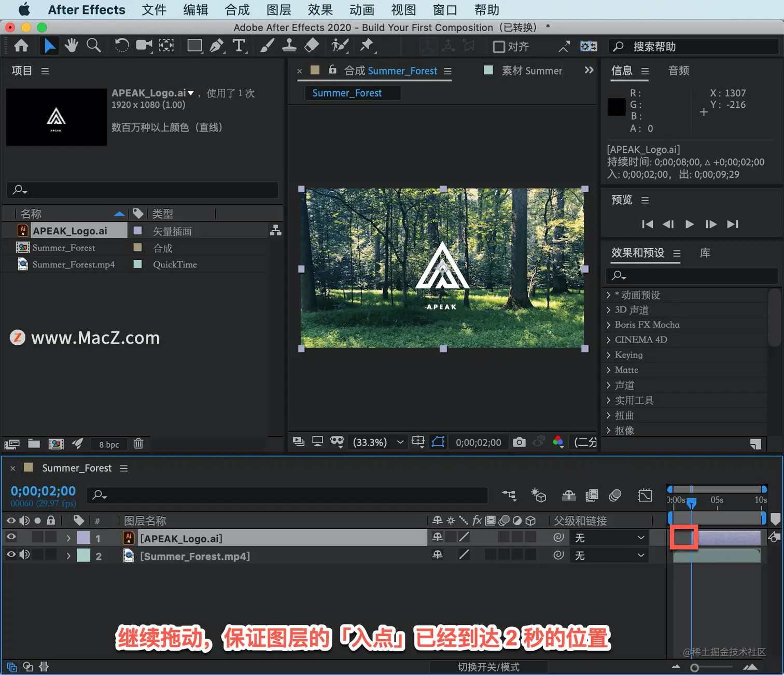784x675 pixels.
Task: Click the timeline zoom slider handle
Action: [694, 668]
